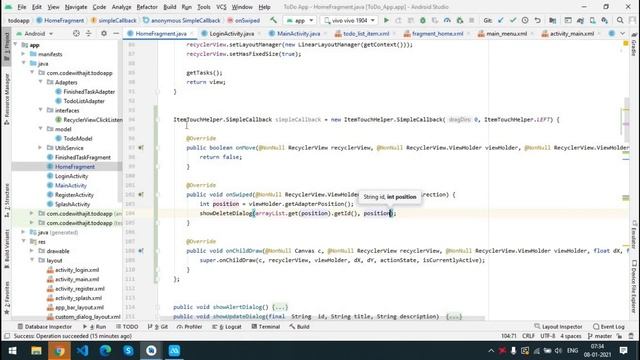Open the Build menu
This screenshot has width=640, height=360.
pos(169,7)
